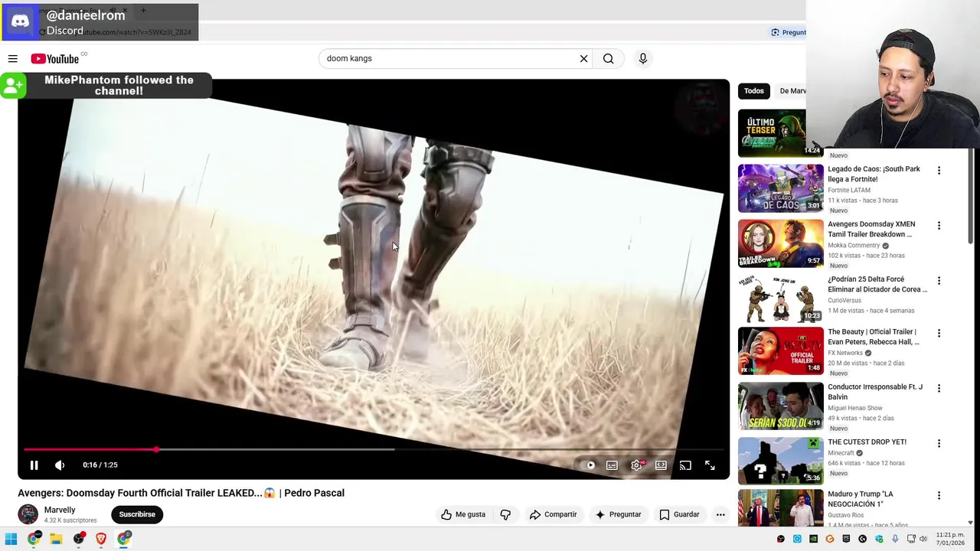
Task: Open 'The Beauty | Official Trailer' video
Action: pyautogui.click(x=874, y=337)
